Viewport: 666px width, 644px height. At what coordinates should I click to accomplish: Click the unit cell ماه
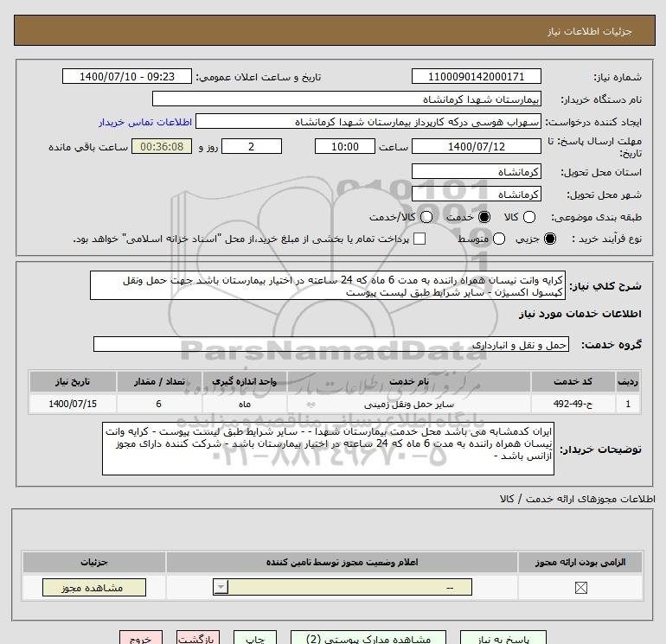(245, 404)
